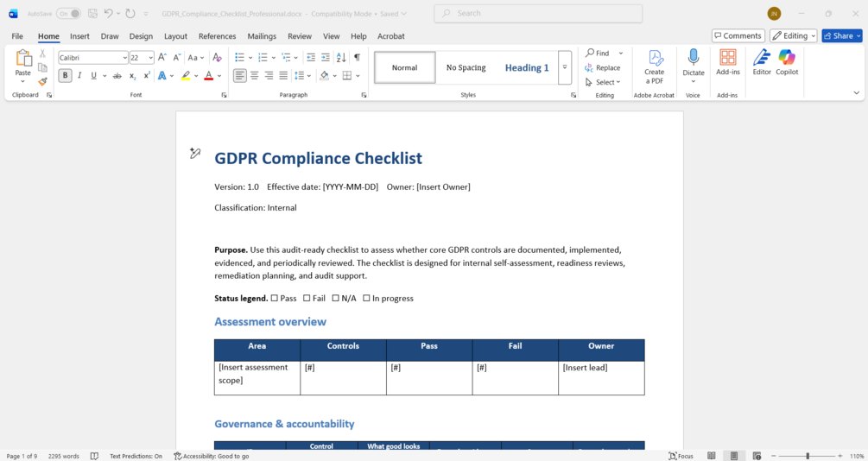Adjust the zoom slider handle
Screen dimensions: 868x461
pyautogui.click(x=808, y=456)
